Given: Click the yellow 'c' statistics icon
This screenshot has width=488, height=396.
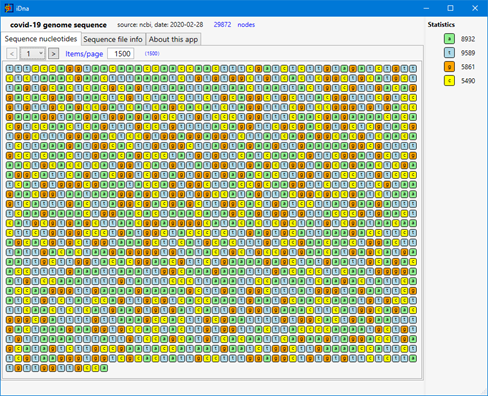Looking at the screenshot, I should point(449,81).
